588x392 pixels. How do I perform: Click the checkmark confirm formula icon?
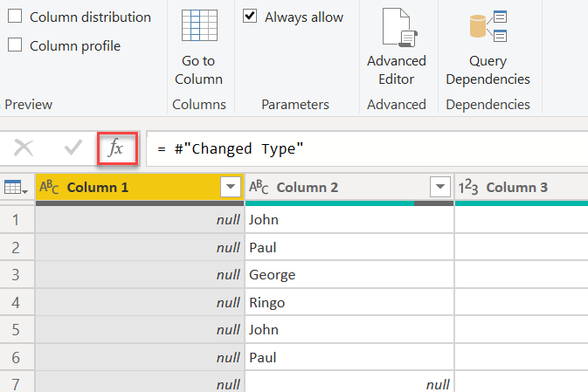pos(73,148)
